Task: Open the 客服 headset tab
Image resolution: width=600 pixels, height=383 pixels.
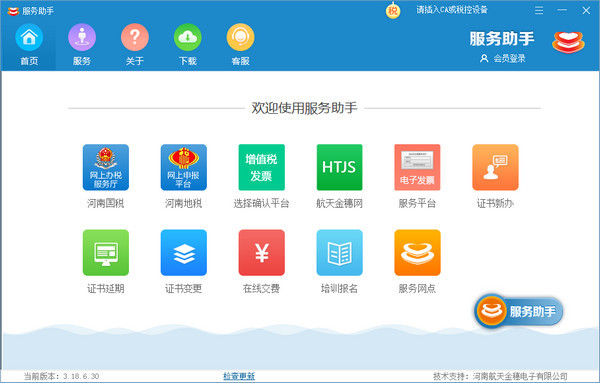Action: (x=240, y=44)
